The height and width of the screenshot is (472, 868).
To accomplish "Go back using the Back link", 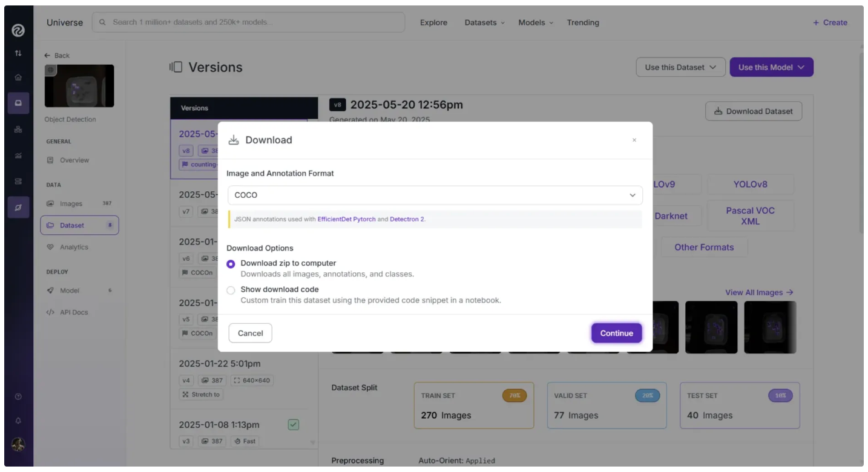I will pyautogui.click(x=57, y=55).
